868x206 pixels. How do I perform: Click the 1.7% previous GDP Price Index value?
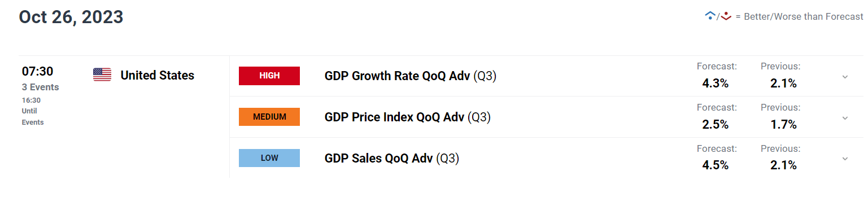coord(783,125)
